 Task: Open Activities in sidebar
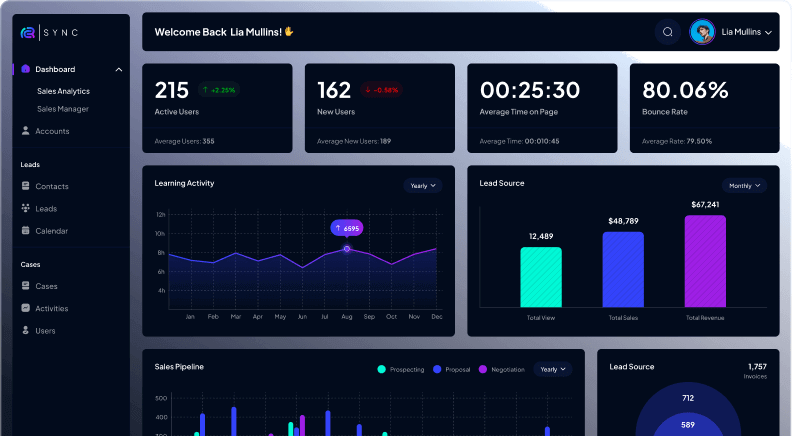[x=52, y=308]
